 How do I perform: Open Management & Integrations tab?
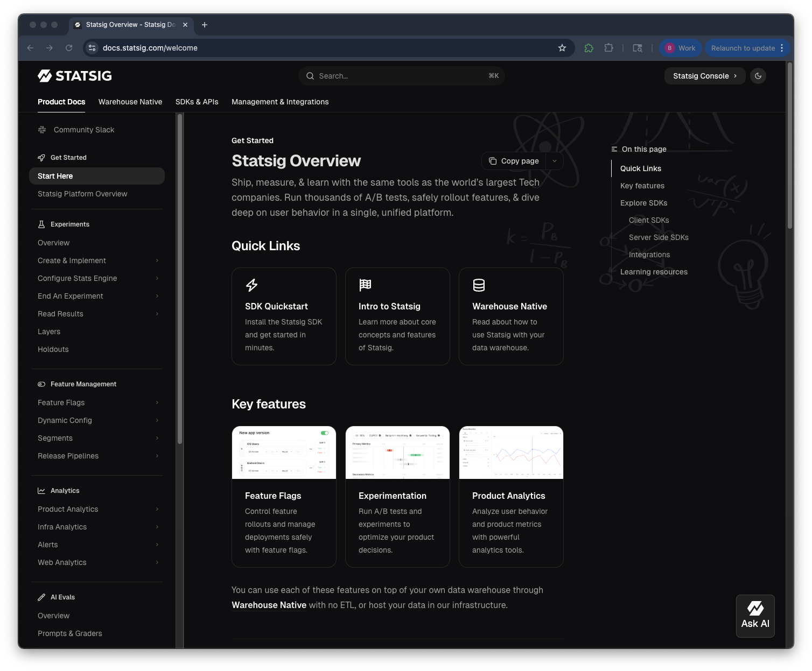pos(280,102)
